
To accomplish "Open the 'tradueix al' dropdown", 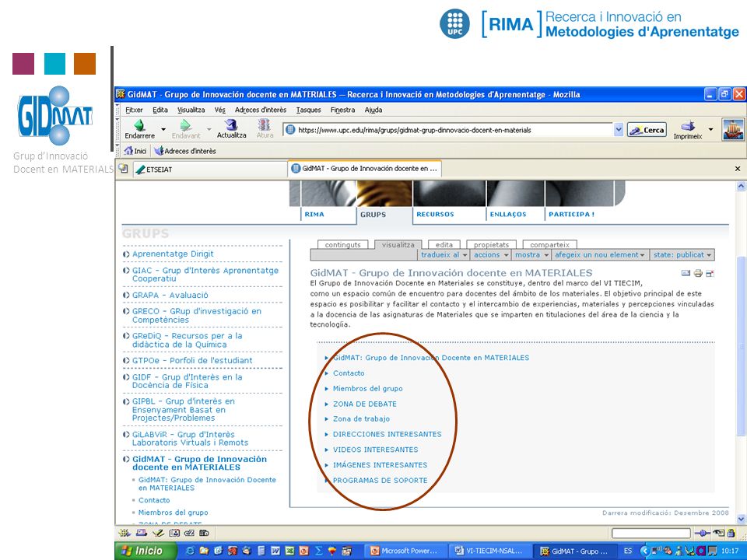I will 444,255.
